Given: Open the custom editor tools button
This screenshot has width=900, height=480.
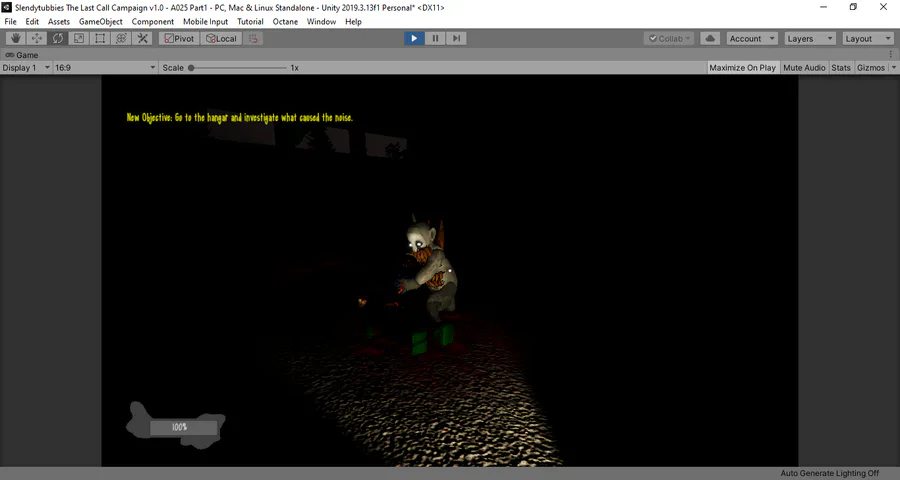Looking at the screenshot, I should [x=142, y=38].
